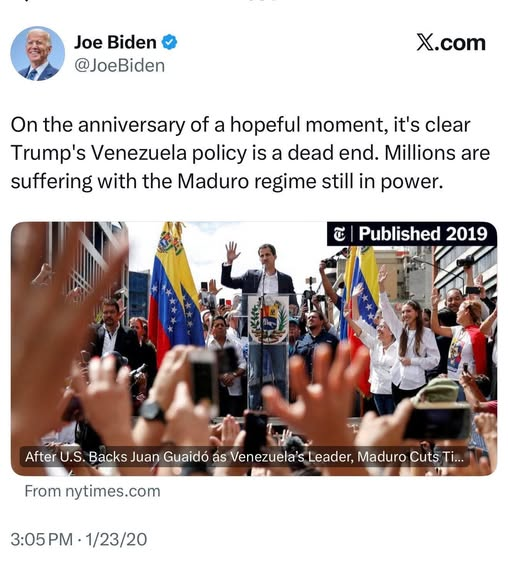Screen dimensions: 508x565
Task: Click the blurred phone held up in the foreground
Action: [x=202, y=378]
